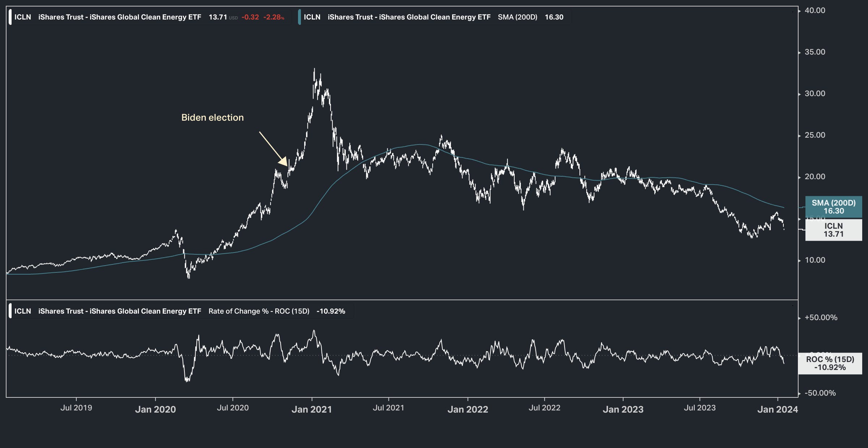868x448 pixels.
Task: Click the 25.00 price axis label
Action: 815,135
